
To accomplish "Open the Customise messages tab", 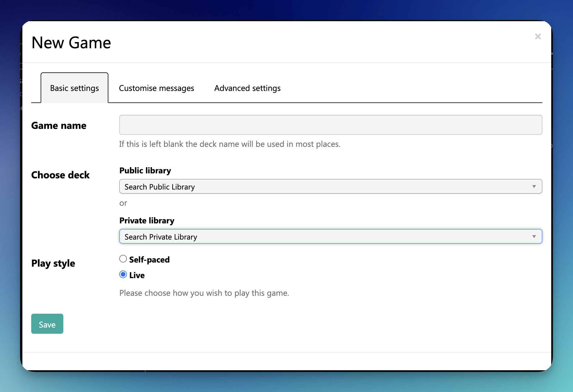I will pyautogui.click(x=156, y=88).
